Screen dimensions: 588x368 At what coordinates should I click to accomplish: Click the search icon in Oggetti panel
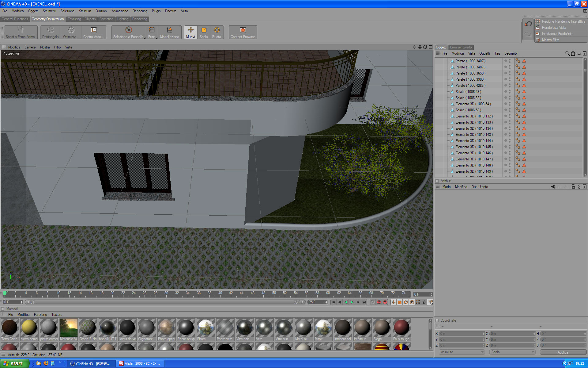click(x=567, y=54)
